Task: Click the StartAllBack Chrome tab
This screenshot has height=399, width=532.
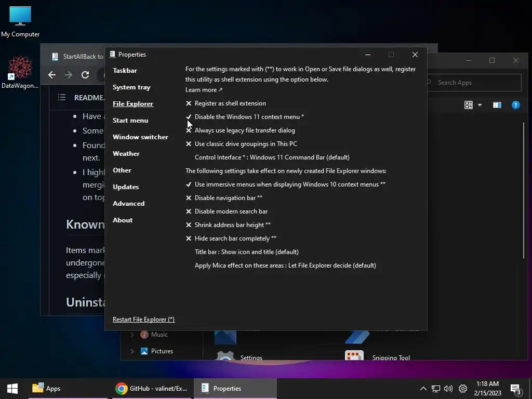Action: pos(78,57)
